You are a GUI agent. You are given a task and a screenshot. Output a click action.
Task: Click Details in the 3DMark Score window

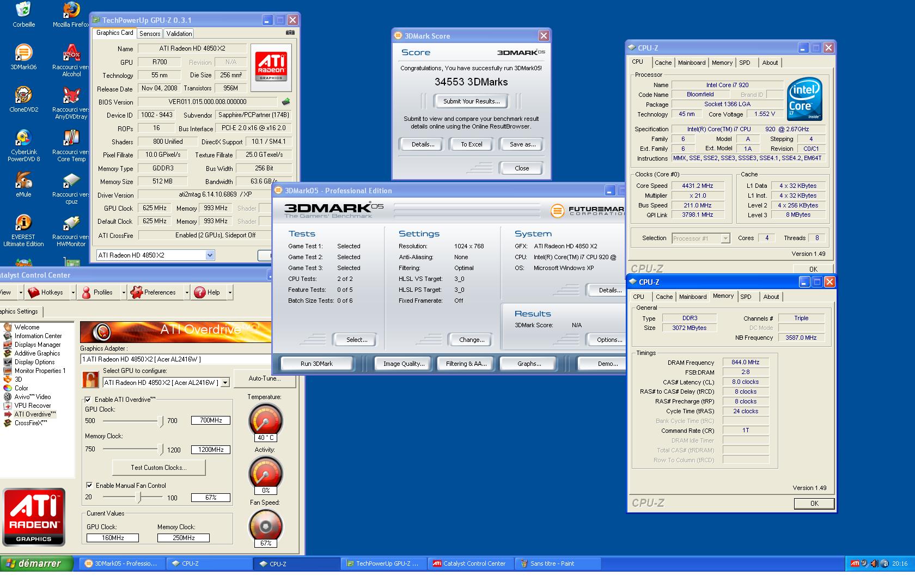click(423, 144)
